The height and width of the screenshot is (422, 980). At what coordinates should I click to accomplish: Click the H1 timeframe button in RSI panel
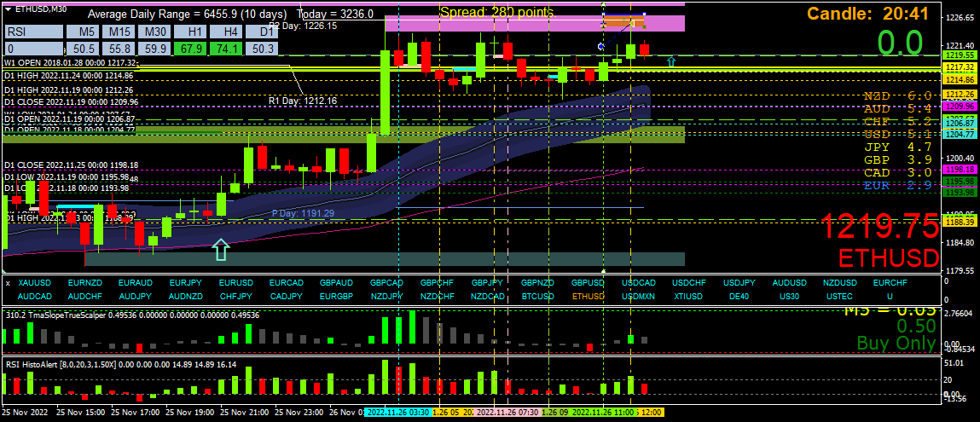191,32
